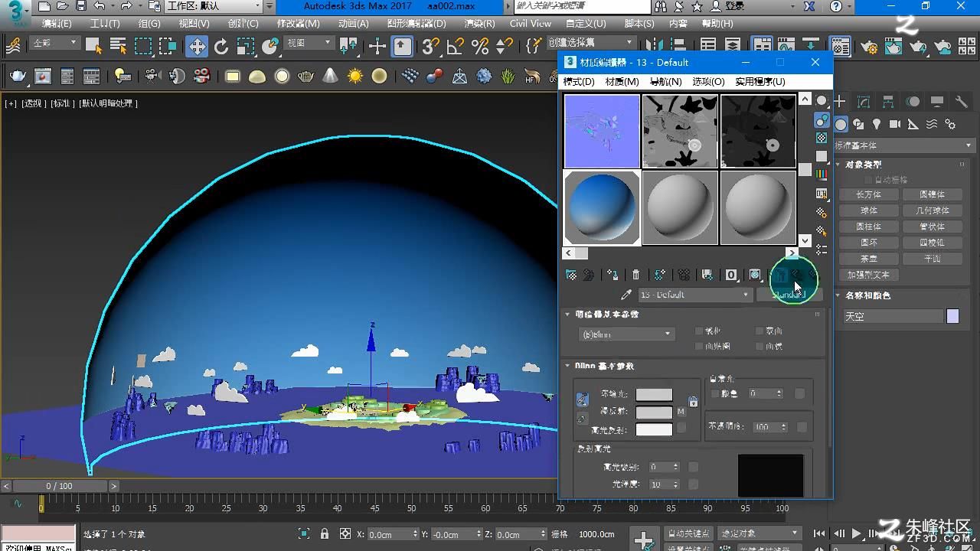This screenshot has width=980, height=551.
Task: Open the Standard Primitives category dropdown
Action: 903,145
